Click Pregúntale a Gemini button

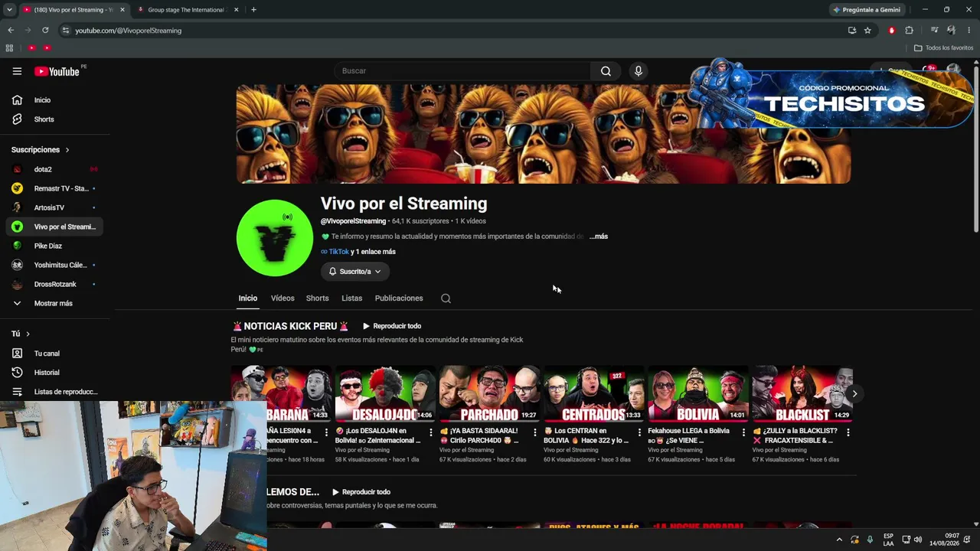point(867,10)
